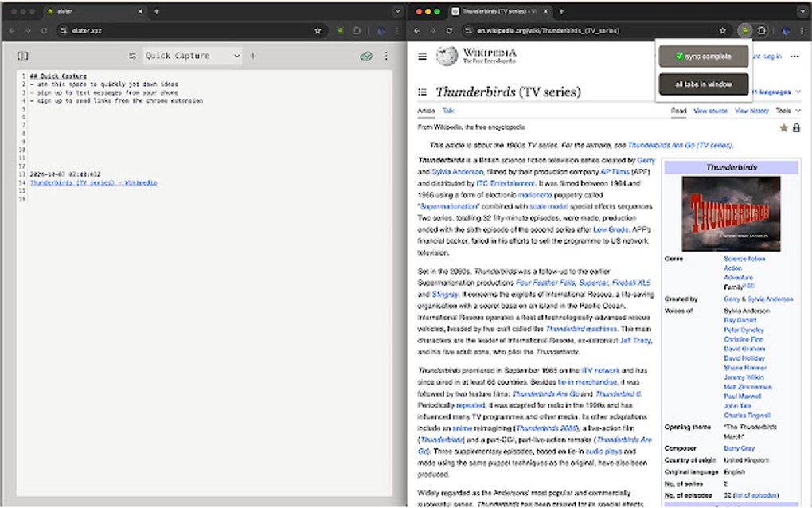This screenshot has width=812, height=508.
Task: Open the Supermarionation link
Action: [x=448, y=206]
